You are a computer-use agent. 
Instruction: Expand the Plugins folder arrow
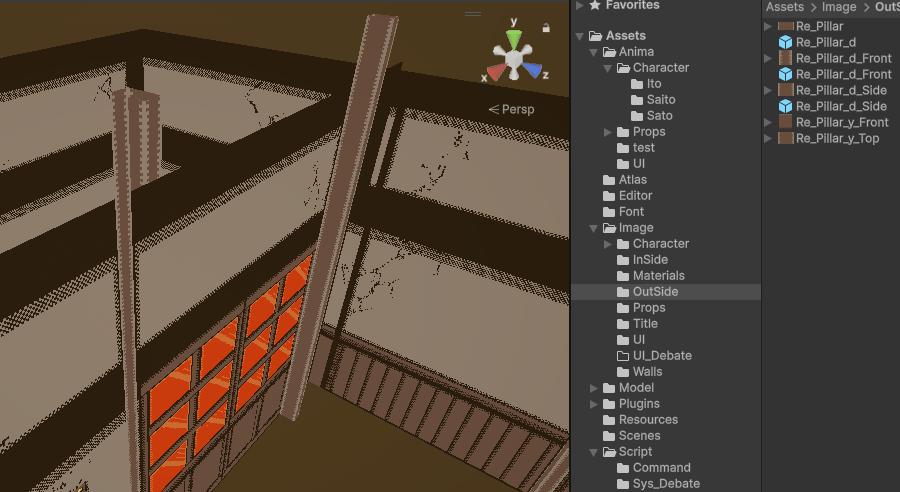(594, 404)
